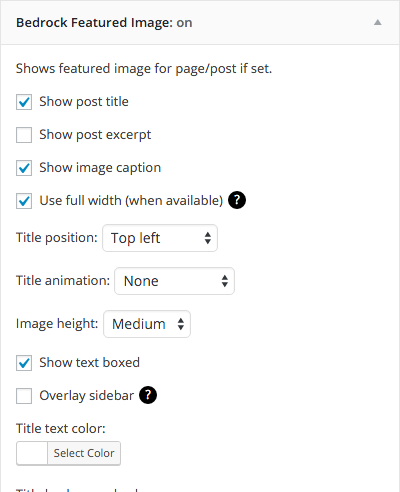Enable the Overlay sidebar checkbox
The width and height of the screenshot is (400, 492).
point(24,396)
